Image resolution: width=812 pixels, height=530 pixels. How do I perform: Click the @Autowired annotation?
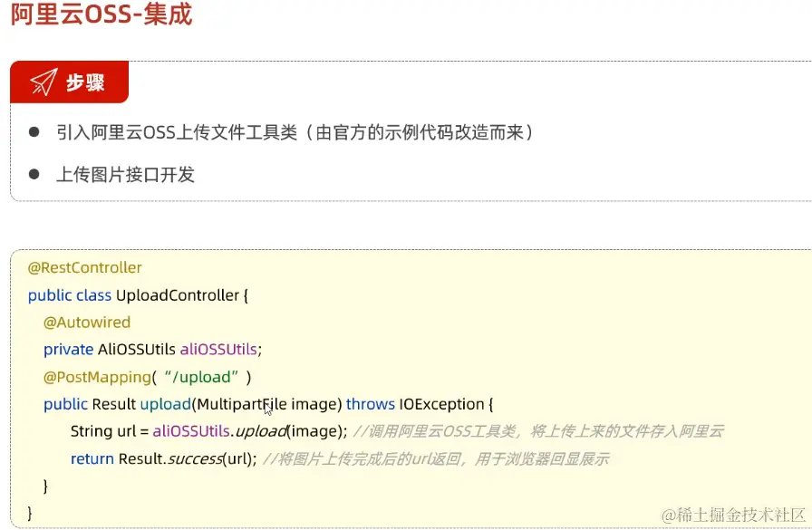tap(87, 323)
